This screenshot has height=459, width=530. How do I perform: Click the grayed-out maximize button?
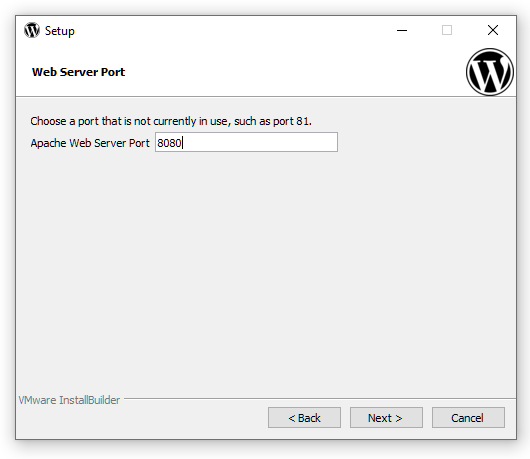point(447,30)
